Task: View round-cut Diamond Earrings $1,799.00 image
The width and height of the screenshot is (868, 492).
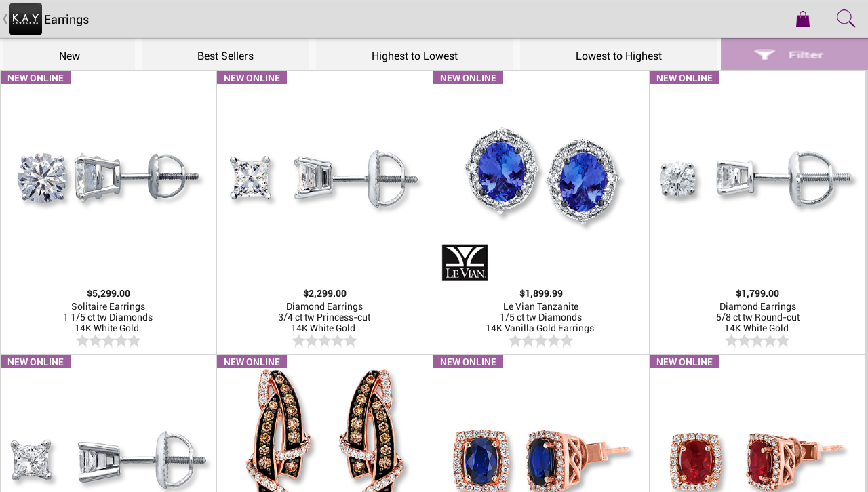Action: pyautogui.click(x=757, y=178)
